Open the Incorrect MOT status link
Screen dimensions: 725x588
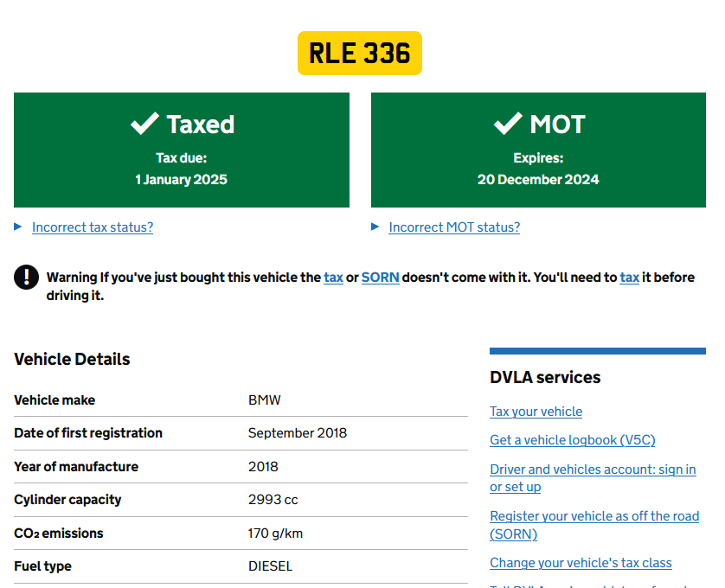pyautogui.click(x=454, y=227)
